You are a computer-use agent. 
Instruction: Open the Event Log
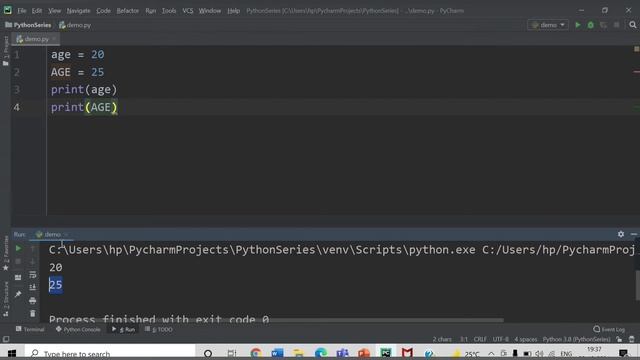pyautogui.click(x=609, y=329)
